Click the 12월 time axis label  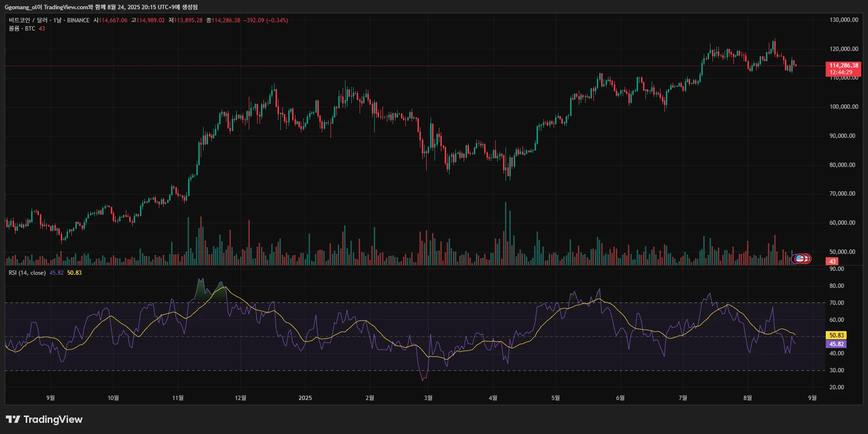(241, 398)
